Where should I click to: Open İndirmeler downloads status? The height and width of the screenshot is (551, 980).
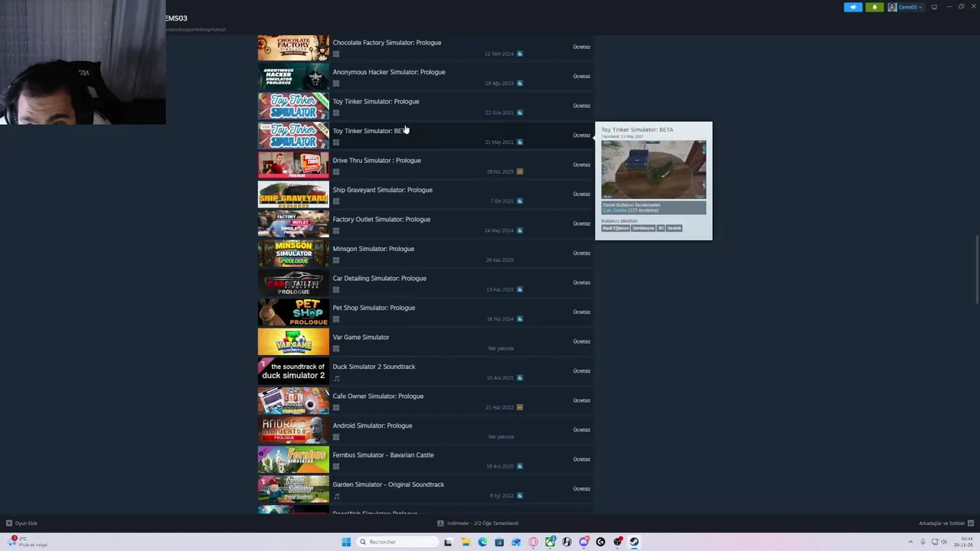478,523
